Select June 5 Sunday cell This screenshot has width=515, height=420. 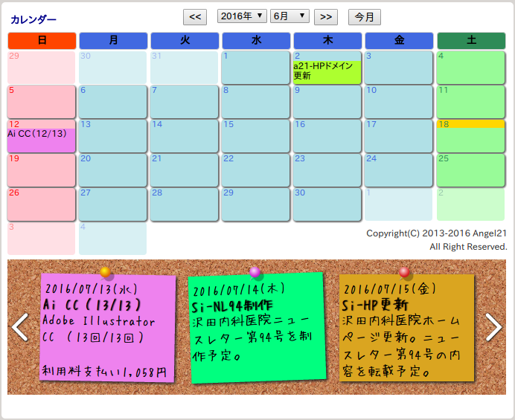42,102
